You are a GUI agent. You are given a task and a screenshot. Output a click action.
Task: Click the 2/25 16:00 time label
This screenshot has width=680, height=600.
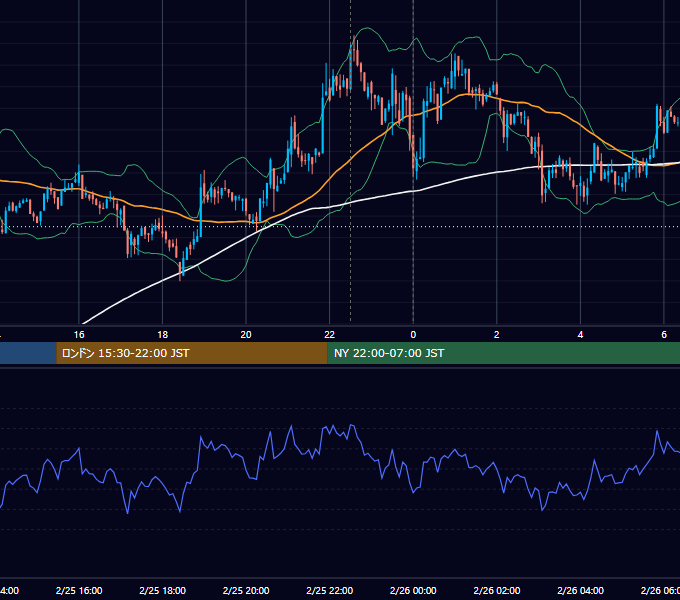click(79, 590)
